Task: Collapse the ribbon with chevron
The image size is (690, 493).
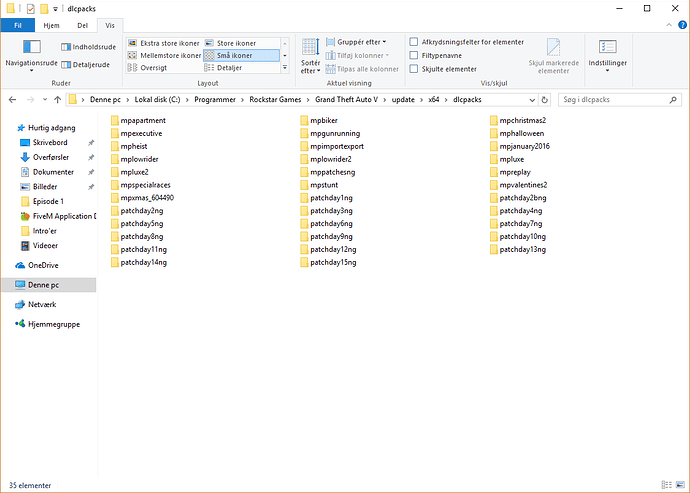Action: click(x=669, y=25)
